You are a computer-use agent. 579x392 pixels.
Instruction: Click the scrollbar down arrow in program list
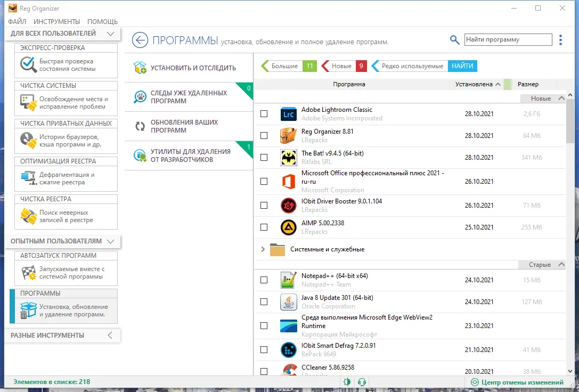click(x=570, y=371)
